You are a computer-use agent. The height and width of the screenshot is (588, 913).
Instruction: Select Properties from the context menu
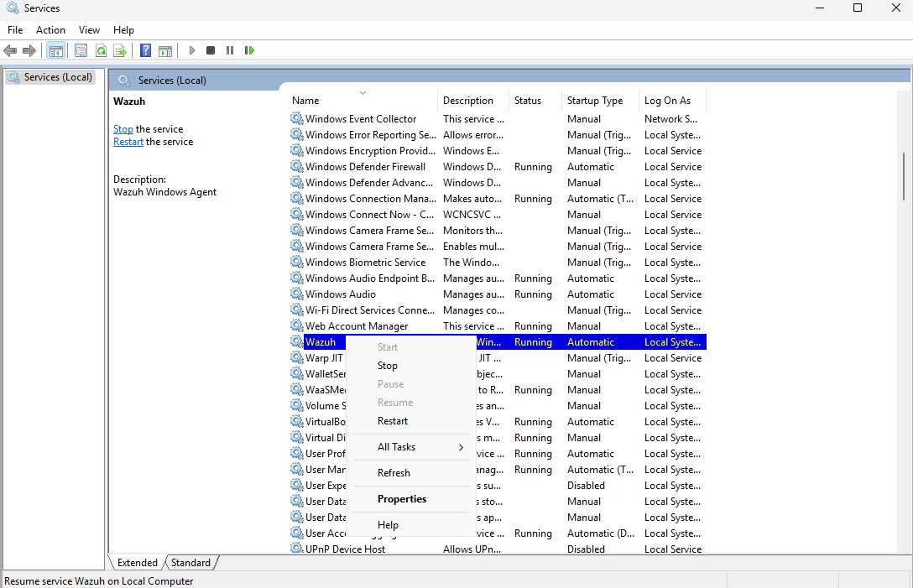(402, 499)
